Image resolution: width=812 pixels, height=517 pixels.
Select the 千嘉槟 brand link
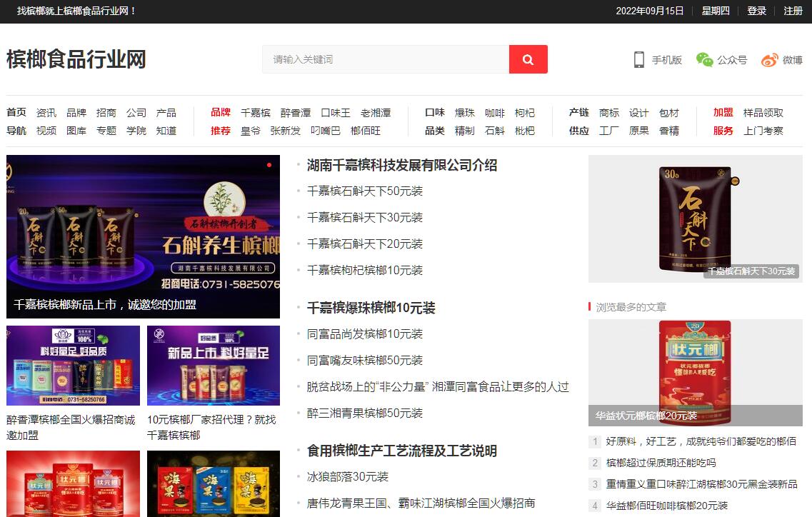[x=256, y=113]
